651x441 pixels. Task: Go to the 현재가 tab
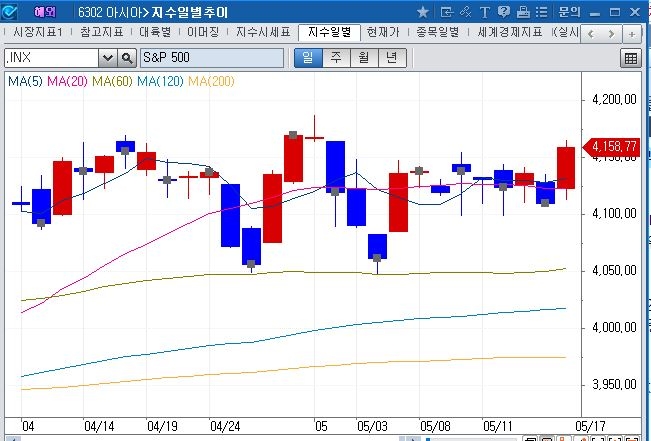(x=383, y=32)
